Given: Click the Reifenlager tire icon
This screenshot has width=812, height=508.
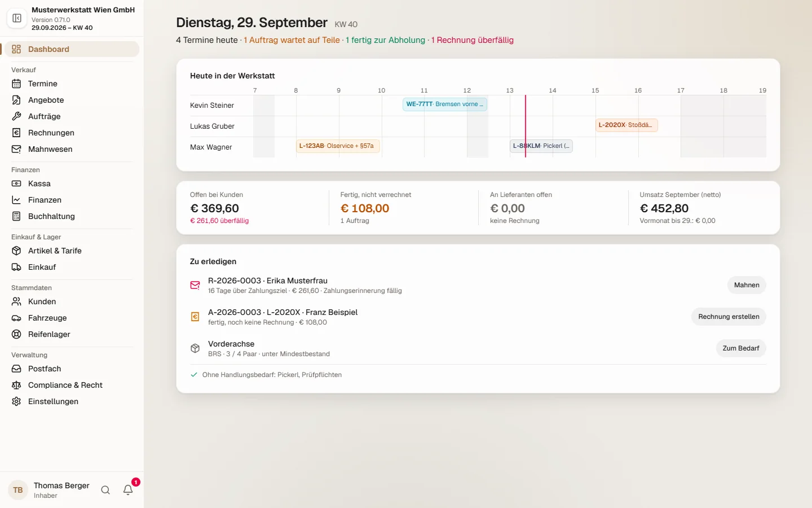Looking at the screenshot, I should (16, 334).
